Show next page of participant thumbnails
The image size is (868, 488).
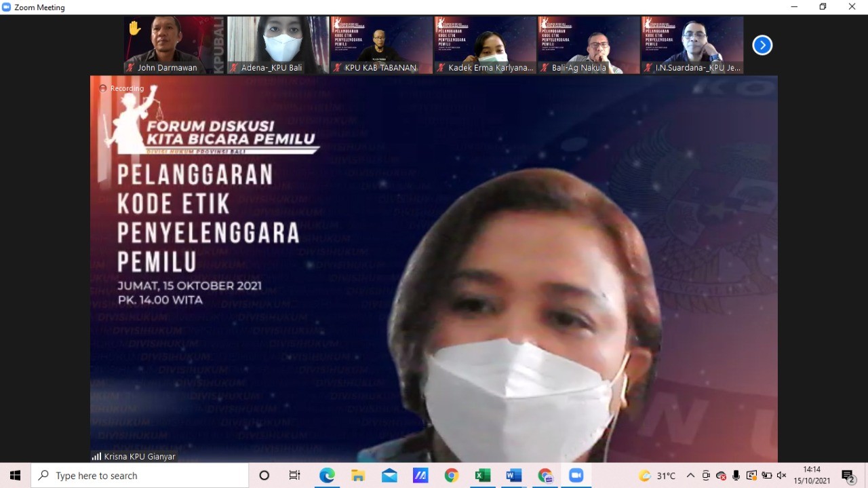coord(762,45)
